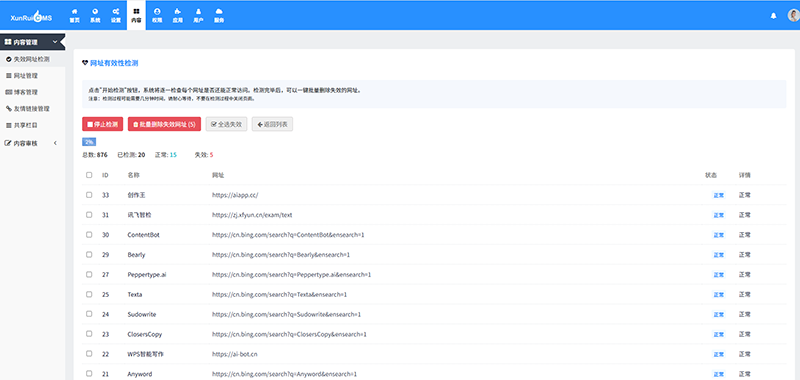The width and height of the screenshot is (800, 380).
Task: Click the 正常 status badge for ClosersCopy
Action: click(718, 334)
